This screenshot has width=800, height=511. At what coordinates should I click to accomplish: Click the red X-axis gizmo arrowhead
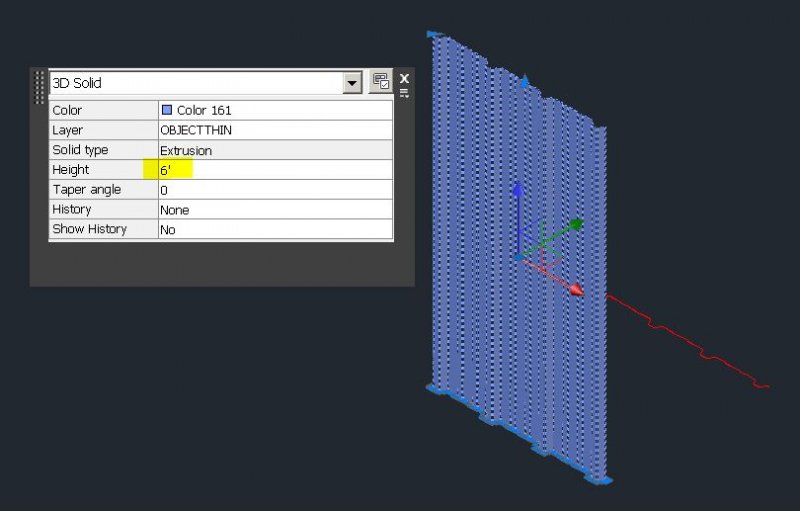click(x=576, y=290)
